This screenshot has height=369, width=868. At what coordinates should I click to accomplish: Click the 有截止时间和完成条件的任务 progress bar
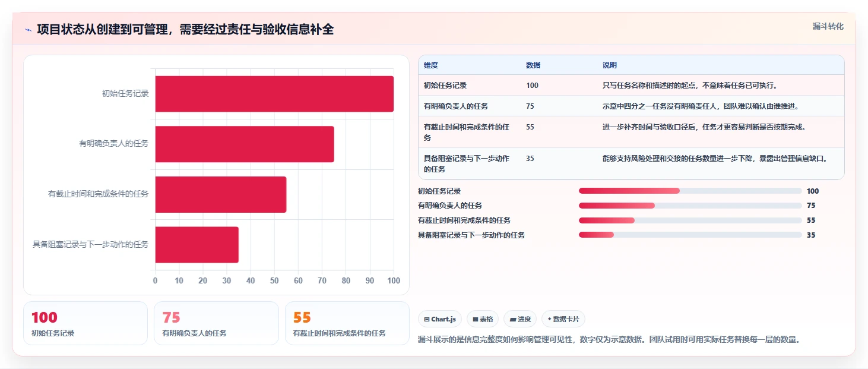tap(690, 220)
